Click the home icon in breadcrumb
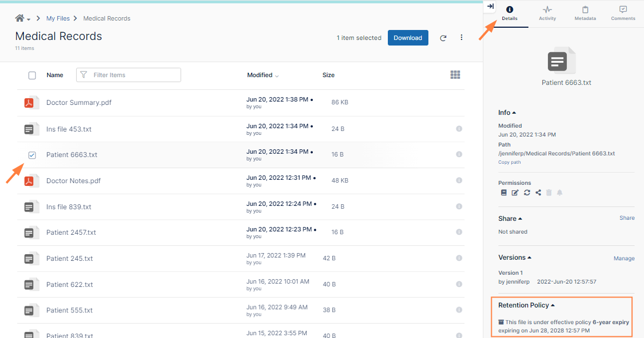The height and width of the screenshot is (338, 644). 19,18
